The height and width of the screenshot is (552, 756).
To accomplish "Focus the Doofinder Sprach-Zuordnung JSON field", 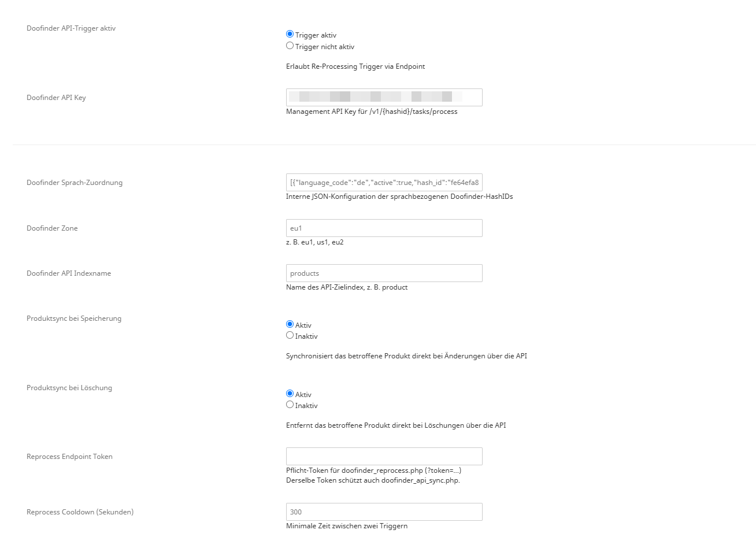I will coord(384,182).
